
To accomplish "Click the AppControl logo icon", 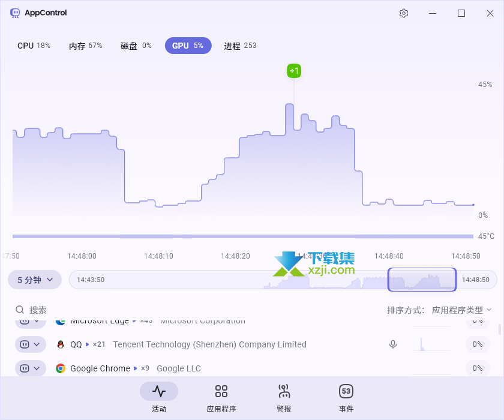I will pyautogui.click(x=14, y=13).
